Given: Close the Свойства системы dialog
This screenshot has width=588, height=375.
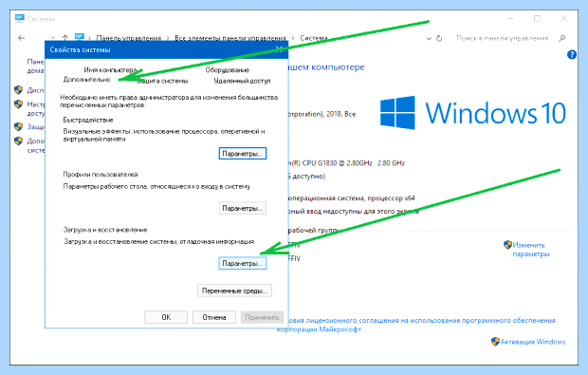Looking at the screenshot, I should click(279, 49).
